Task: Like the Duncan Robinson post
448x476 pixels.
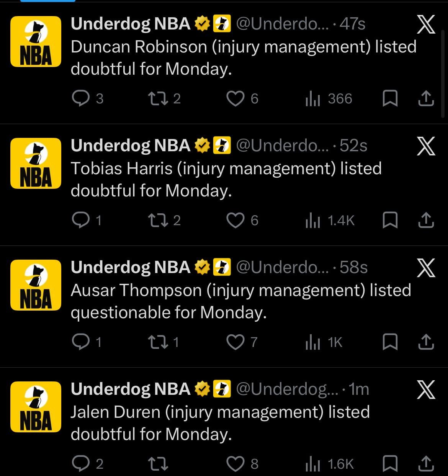Action: (235, 99)
